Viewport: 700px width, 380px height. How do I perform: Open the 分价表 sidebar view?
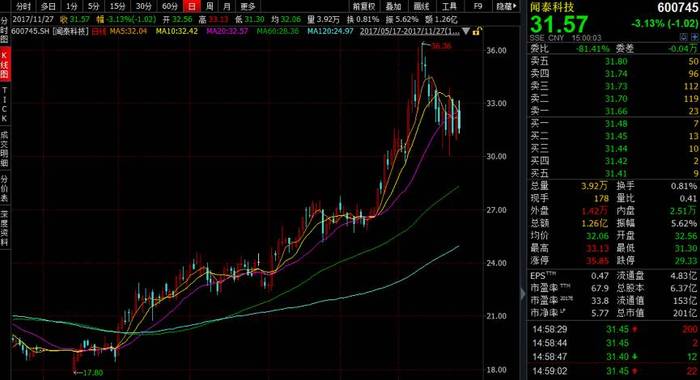[4, 188]
